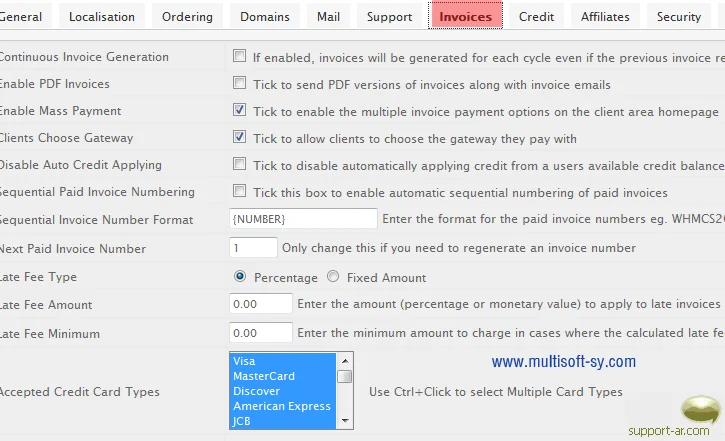Image resolution: width=725 pixels, height=441 pixels.
Task: Go to the Security tab
Action: [679, 16]
